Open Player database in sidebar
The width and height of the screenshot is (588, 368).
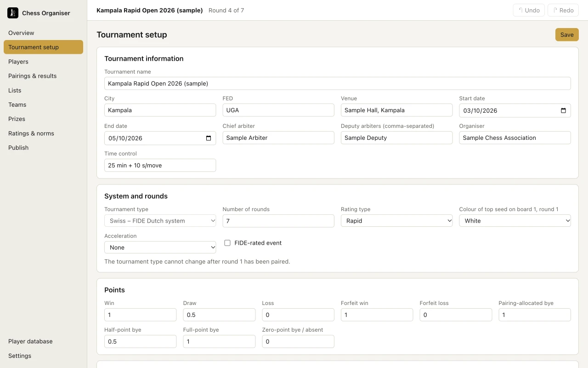click(43, 341)
